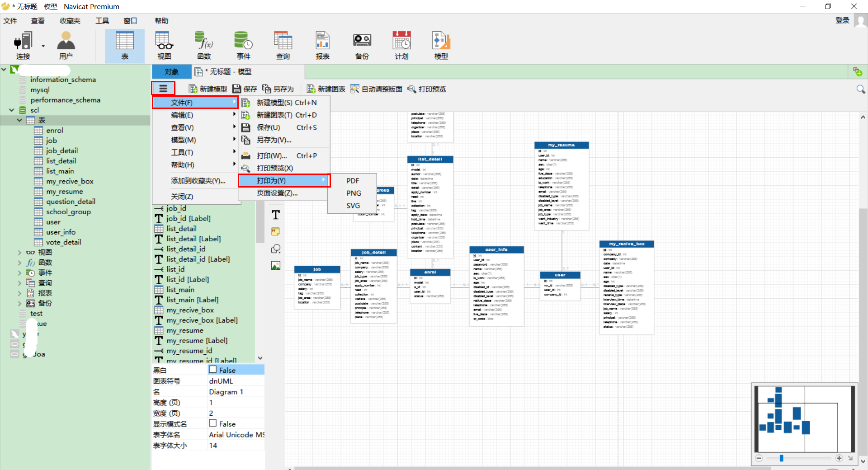Open the 连接 dropdown arrow

tap(43, 46)
